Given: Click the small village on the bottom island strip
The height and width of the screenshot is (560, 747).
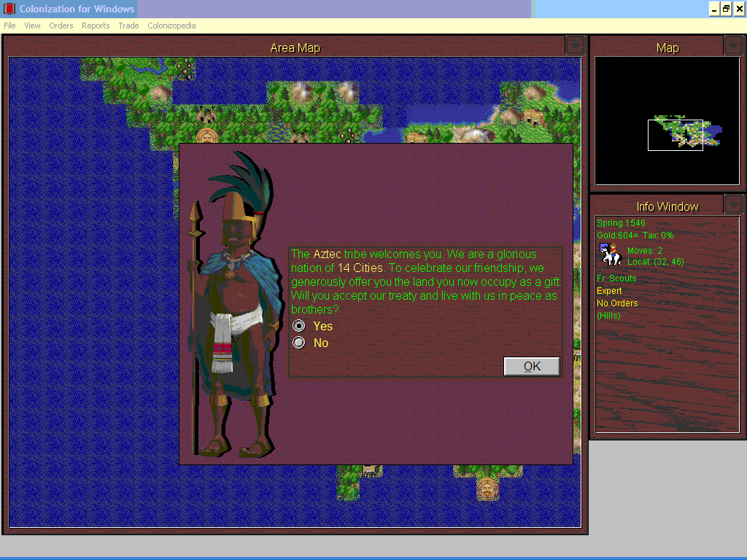Looking at the screenshot, I should (369, 471).
